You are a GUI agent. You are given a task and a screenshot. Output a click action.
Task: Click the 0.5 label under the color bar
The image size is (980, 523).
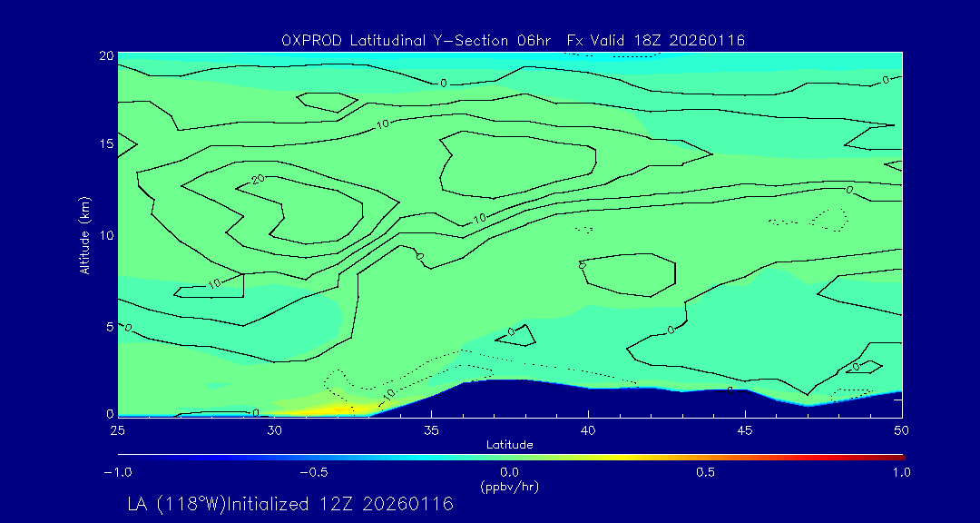705,472
